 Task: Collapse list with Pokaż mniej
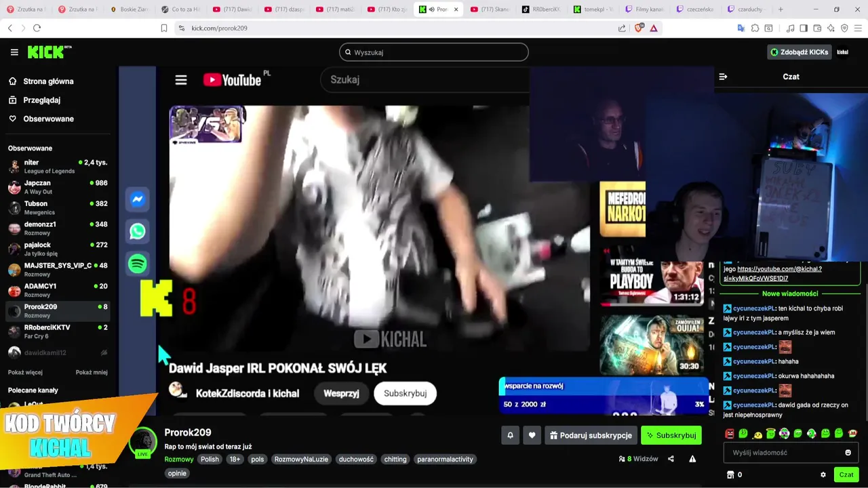[92, 372]
